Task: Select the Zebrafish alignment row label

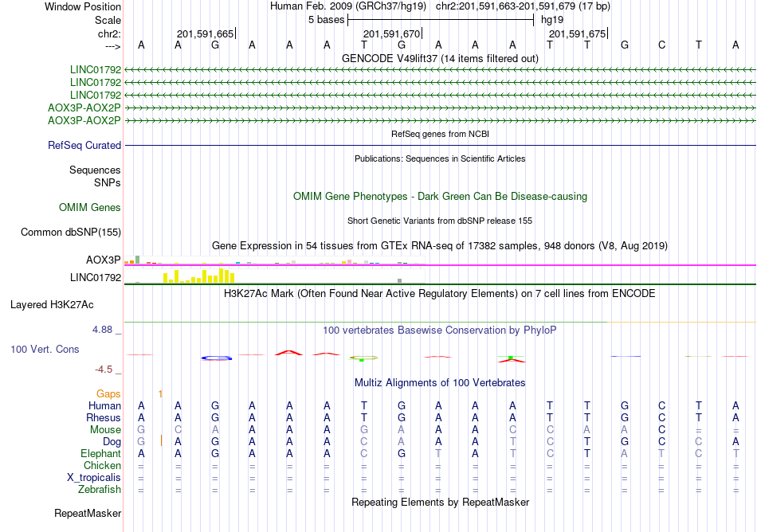Action: (100, 490)
